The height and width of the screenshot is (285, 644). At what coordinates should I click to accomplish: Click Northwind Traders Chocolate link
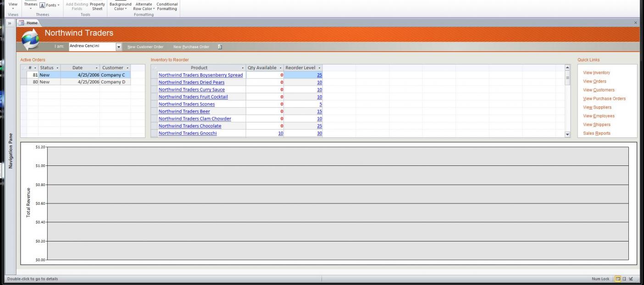point(190,126)
